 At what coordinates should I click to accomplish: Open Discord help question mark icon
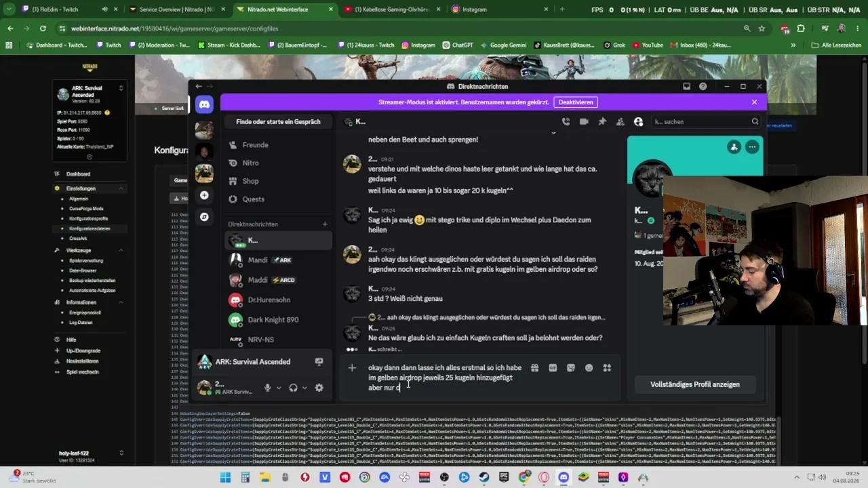click(x=703, y=87)
